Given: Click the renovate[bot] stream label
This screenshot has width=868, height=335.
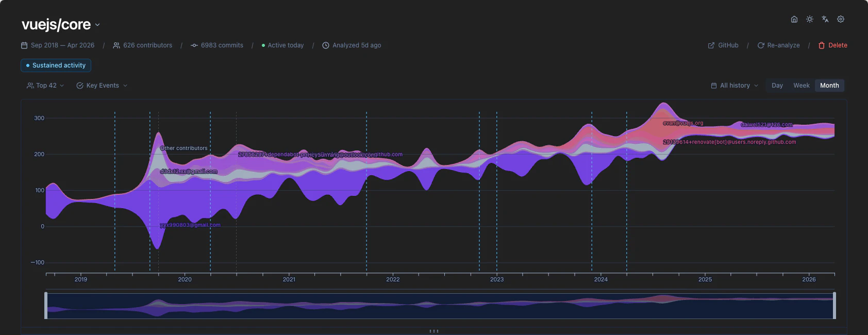Looking at the screenshot, I should pyautogui.click(x=729, y=142).
